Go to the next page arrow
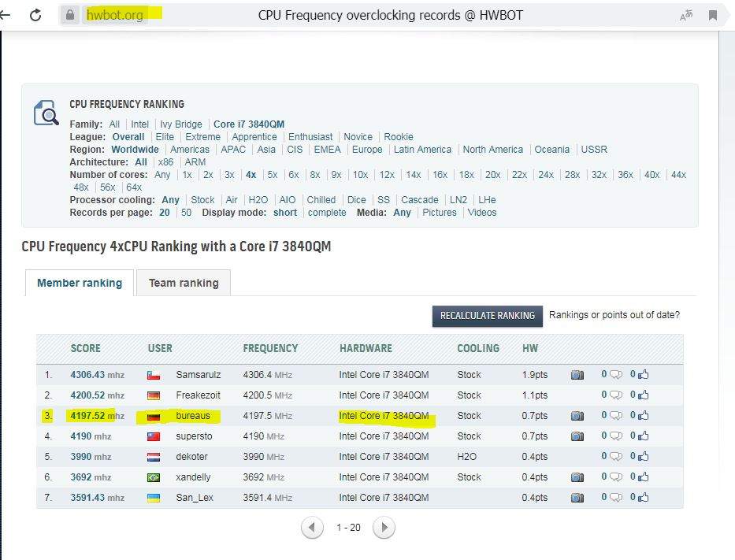This screenshot has height=560, width=735. (384, 528)
